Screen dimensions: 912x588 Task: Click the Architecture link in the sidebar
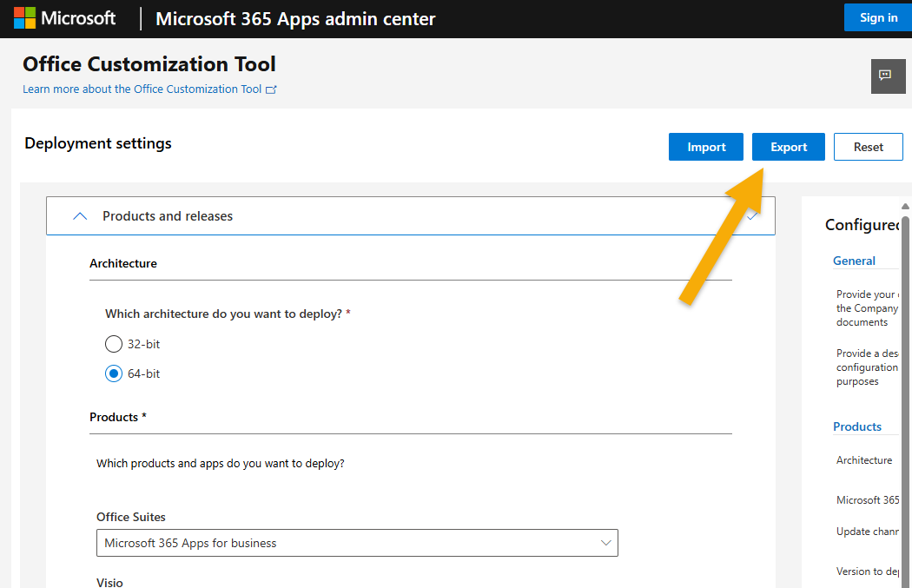point(864,459)
